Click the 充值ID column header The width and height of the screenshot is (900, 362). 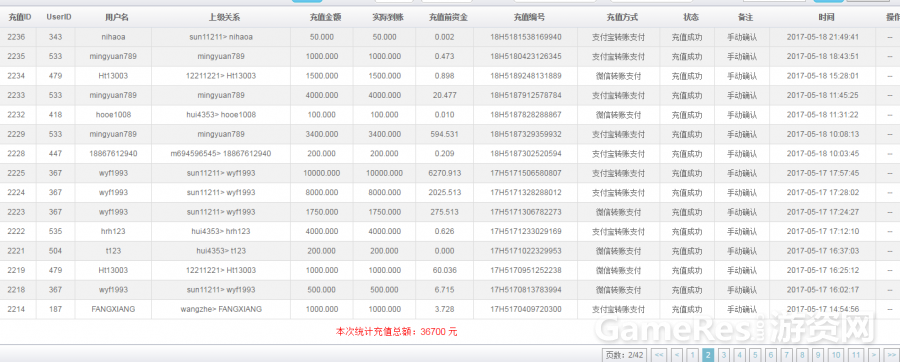(19, 17)
